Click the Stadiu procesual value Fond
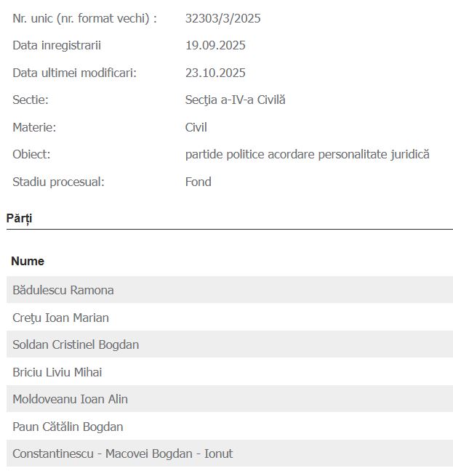The width and height of the screenshot is (453, 476). click(199, 182)
